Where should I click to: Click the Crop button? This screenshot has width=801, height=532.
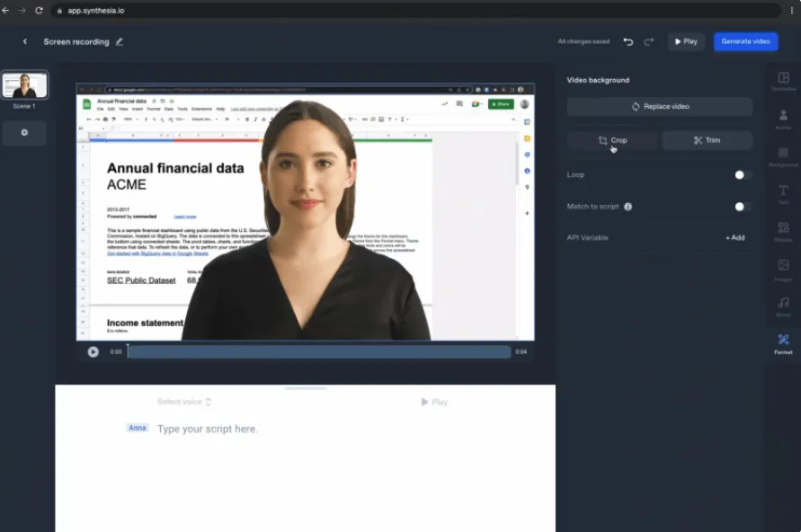point(612,140)
